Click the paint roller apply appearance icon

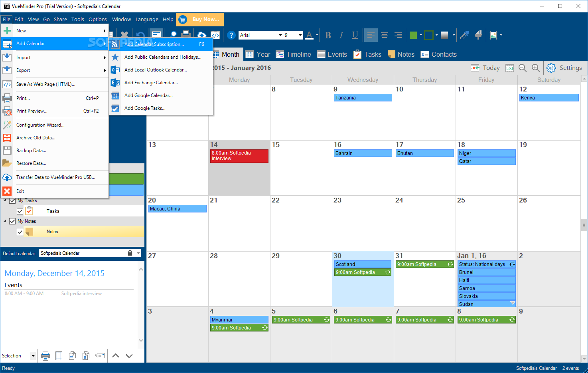click(x=478, y=35)
